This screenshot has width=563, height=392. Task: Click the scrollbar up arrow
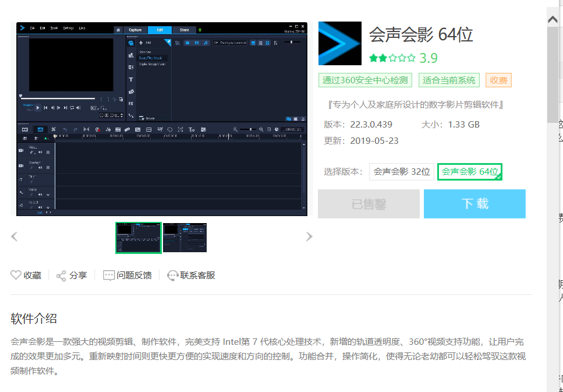tap(553, 19)
